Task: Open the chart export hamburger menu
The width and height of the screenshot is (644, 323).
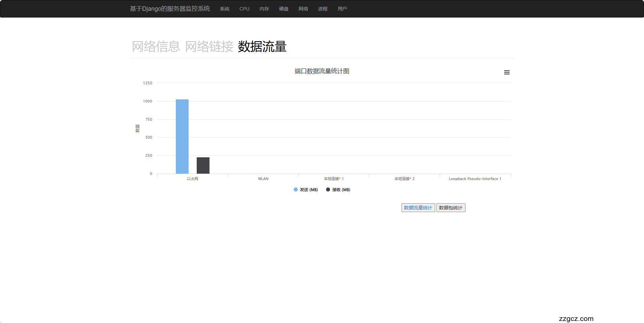Action: pos(507,72)
